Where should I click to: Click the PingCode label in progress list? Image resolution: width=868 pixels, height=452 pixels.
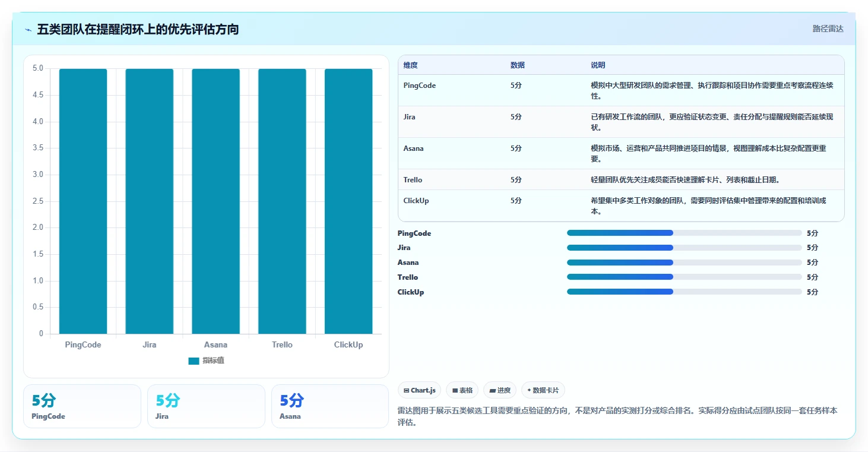pyautogui.click(x=414, y=233)
